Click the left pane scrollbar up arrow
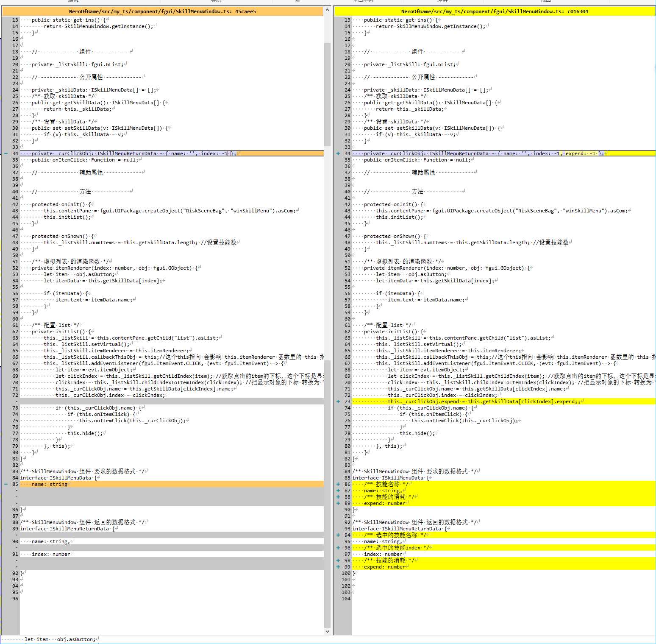656x644 pixels. [x=327, y=10]
